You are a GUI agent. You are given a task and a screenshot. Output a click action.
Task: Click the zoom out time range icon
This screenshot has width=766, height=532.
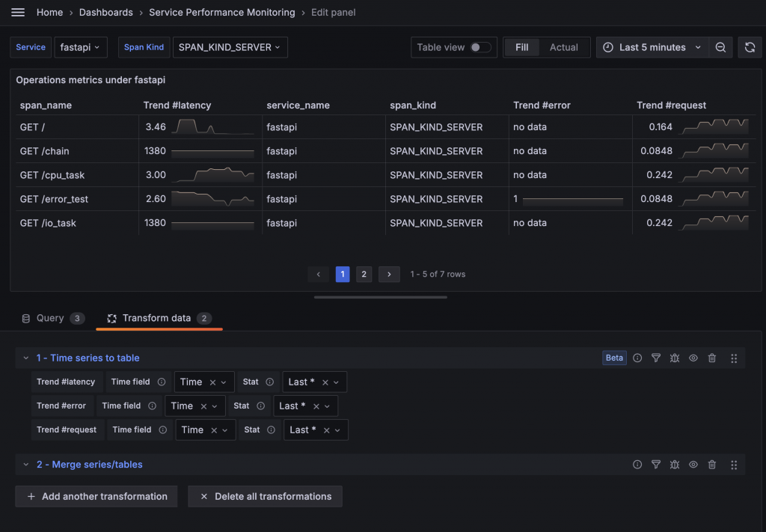(720, 47)
